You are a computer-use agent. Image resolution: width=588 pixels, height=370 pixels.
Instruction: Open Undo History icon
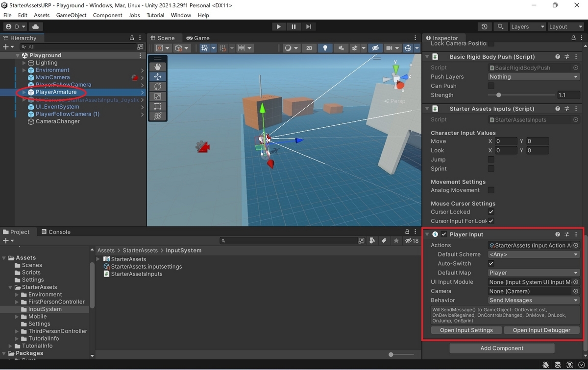point(485,26)
